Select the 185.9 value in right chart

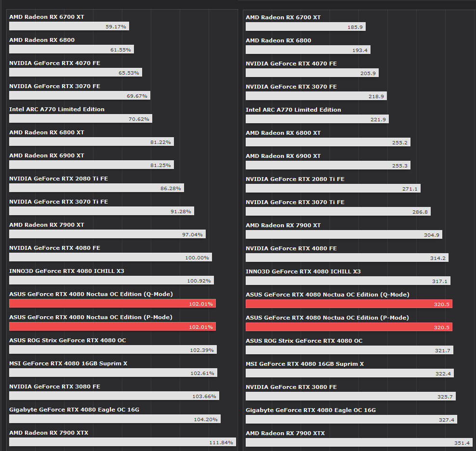tap(355, 27)
